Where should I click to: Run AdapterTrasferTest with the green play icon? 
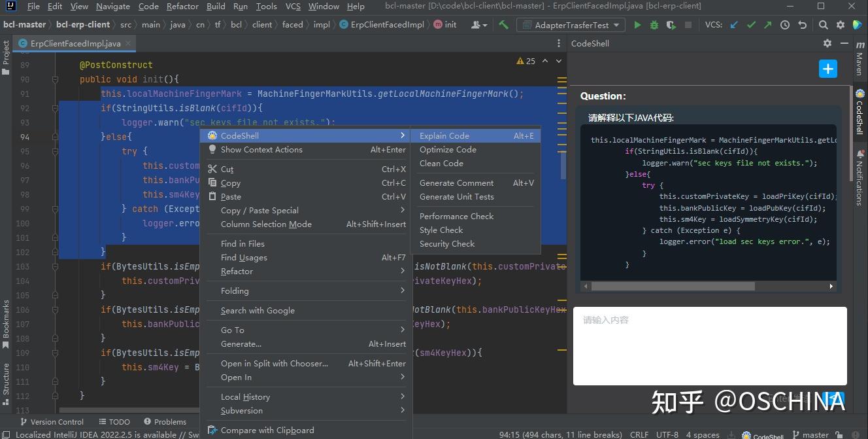[x=637, y=25]
